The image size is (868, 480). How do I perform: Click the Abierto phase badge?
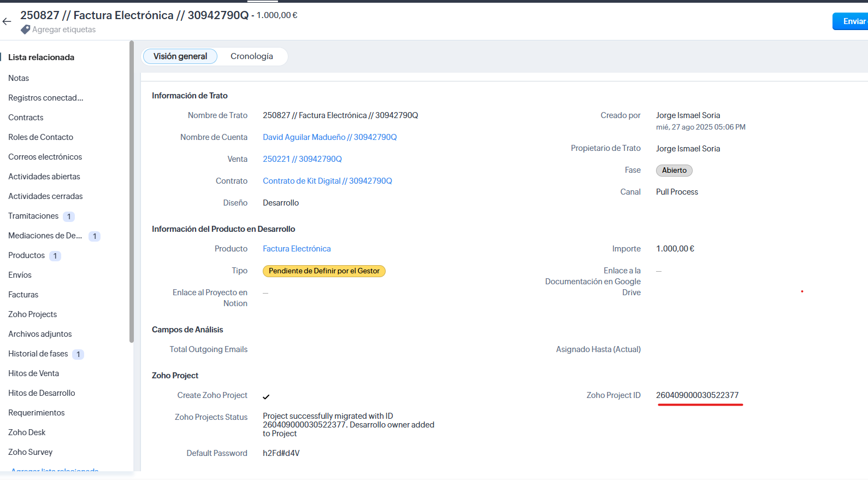click(674, 171)
